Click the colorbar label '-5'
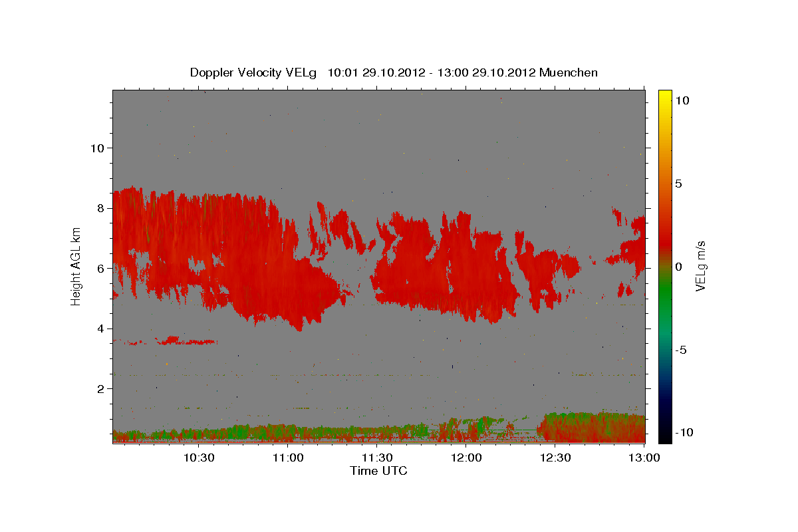Image resolution: width=798 pixels, height=532 pixels. [682, 349]
